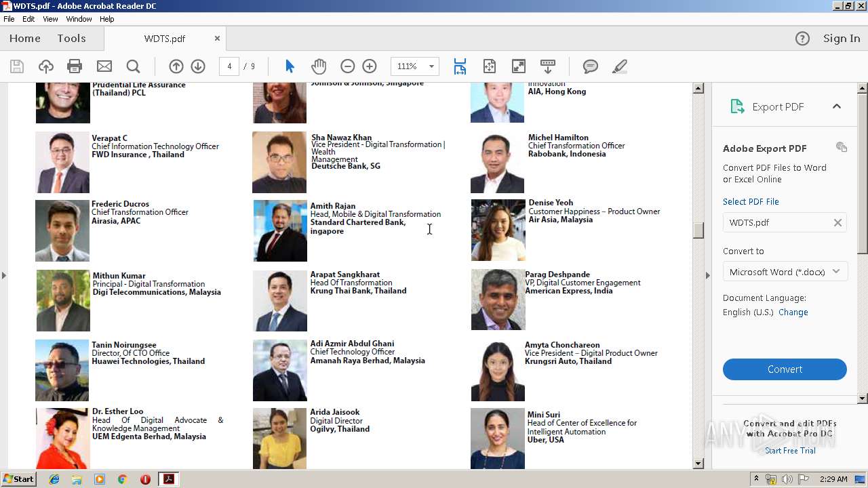The image size is (868, 488).
Task: Click the read mode toolbar icon
Action: [x=548, y=66]
